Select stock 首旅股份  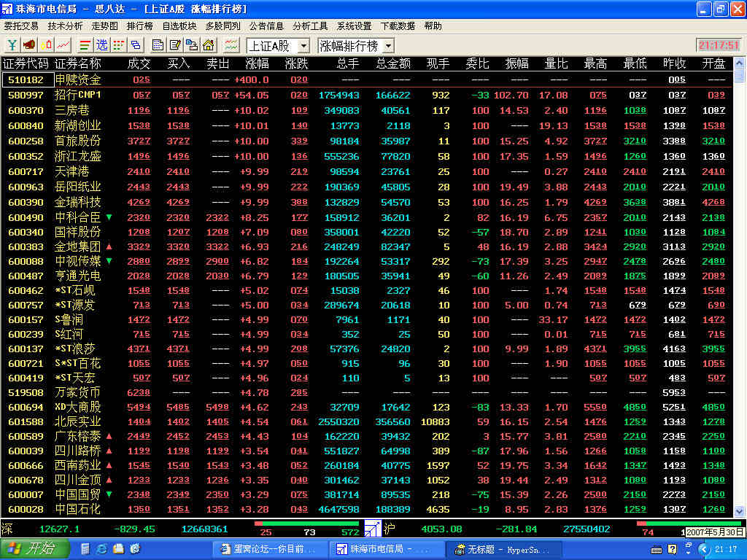coord(77,141)
